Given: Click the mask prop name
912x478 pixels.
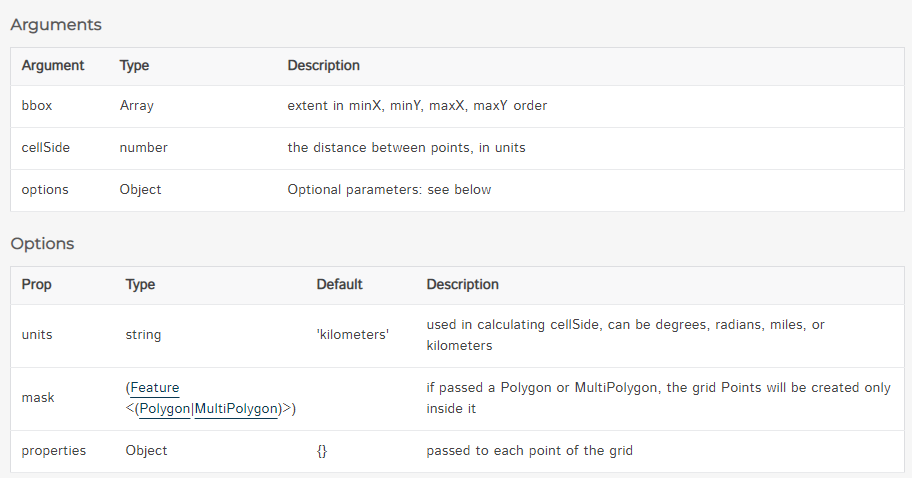Looking at the screenshot, I should pyautogui.click(x=38, y=398).
